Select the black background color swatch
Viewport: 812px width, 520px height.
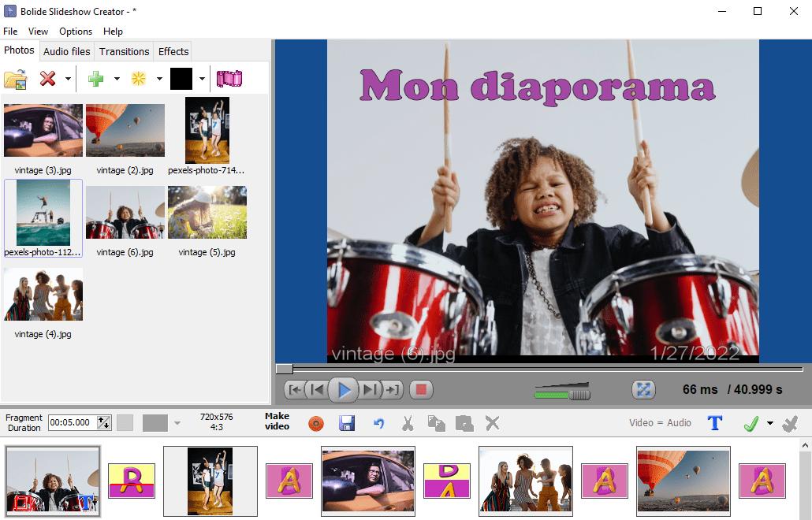click(x=183, y=78)
